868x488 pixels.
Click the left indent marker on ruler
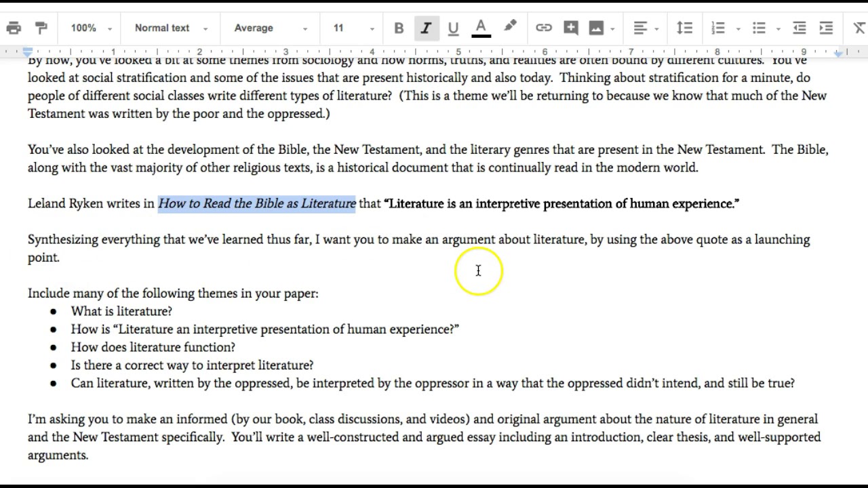[27, 52]
